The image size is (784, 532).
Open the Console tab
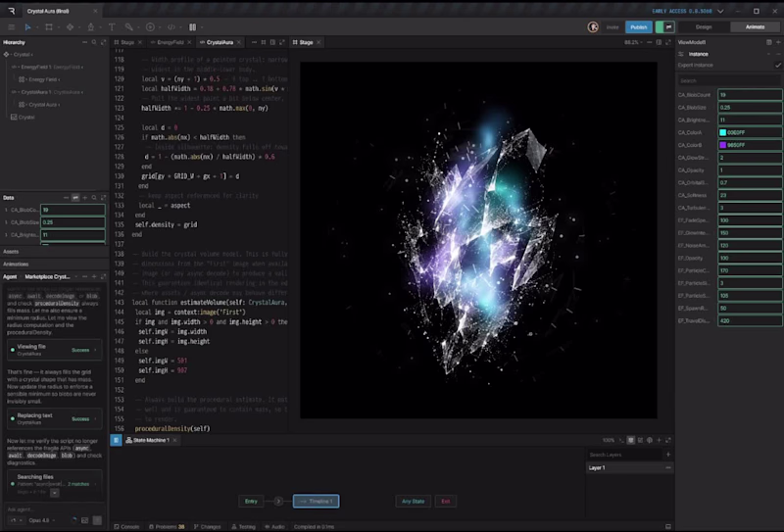(126, 526)
